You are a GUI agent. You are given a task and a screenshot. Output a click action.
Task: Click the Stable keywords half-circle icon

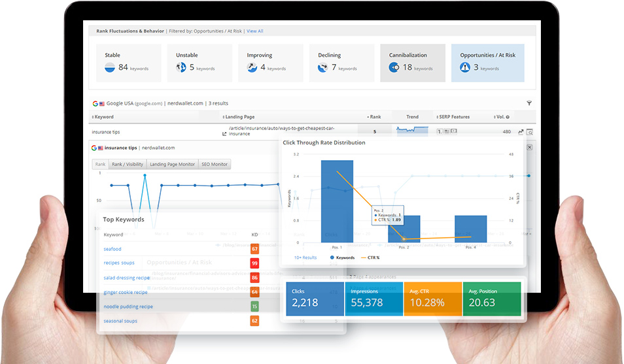110,67
